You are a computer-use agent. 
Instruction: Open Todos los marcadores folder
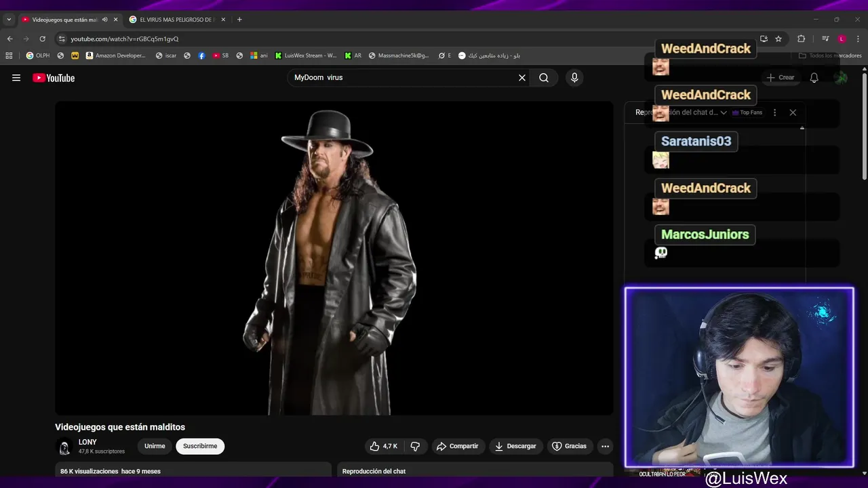(x=830, y=56)
